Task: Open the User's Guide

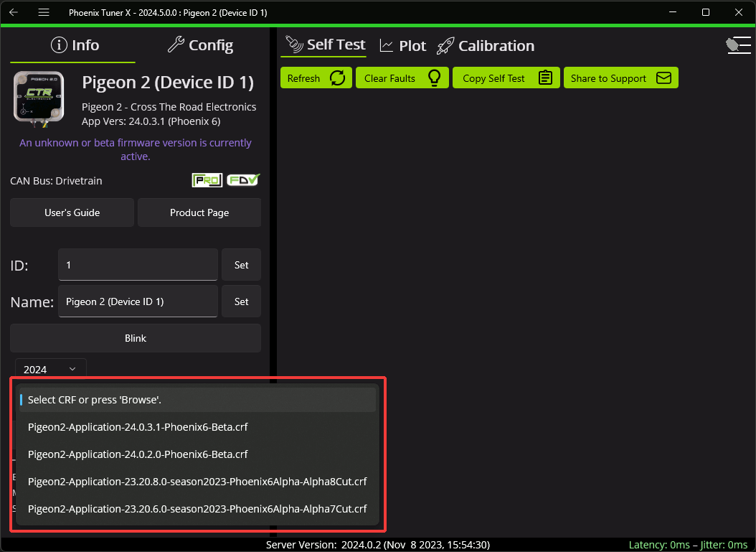Action: (72, 212)
